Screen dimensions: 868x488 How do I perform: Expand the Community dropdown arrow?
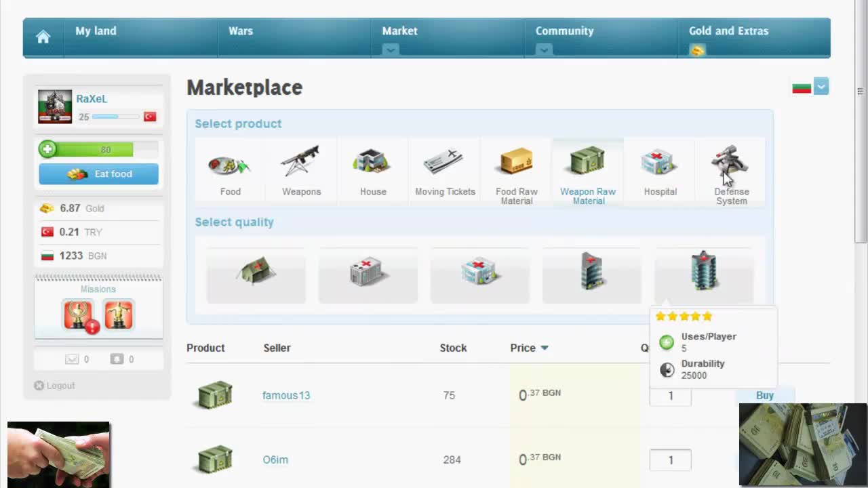point(543,50)
